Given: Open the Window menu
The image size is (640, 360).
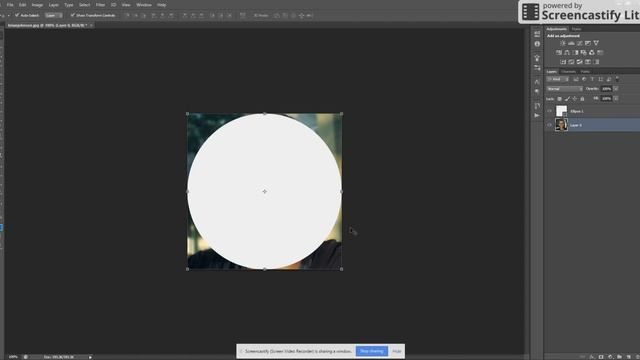Looking at the screenshot, I should click(144, 5).
